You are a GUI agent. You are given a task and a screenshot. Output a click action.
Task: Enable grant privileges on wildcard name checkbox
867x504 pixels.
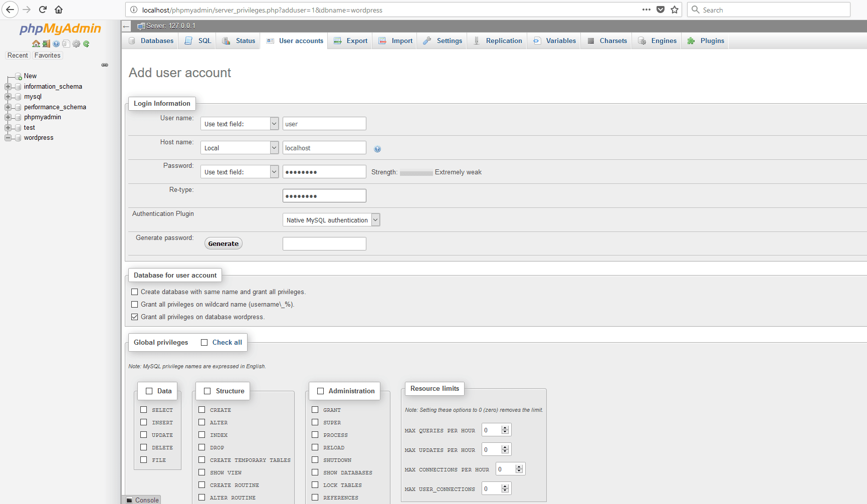(134, 305)
